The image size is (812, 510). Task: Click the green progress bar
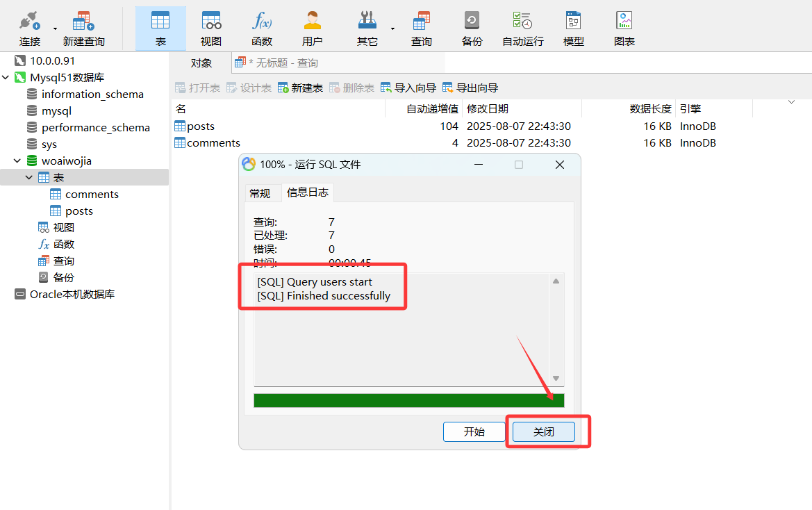[408, 400]
